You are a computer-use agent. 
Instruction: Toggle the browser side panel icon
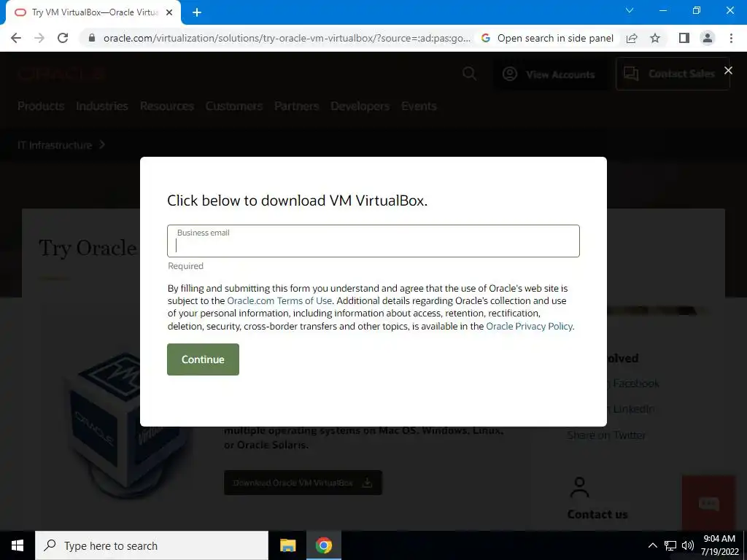point(684,38)
